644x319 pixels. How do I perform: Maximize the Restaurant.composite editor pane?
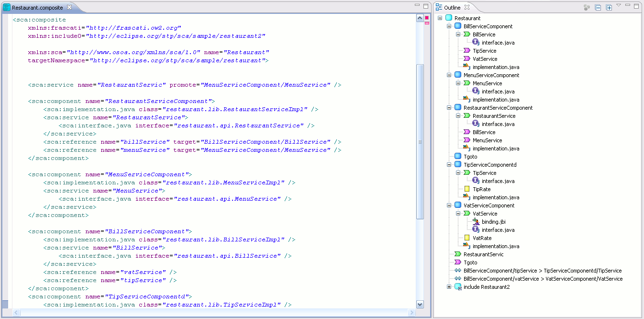click(426, 6)
